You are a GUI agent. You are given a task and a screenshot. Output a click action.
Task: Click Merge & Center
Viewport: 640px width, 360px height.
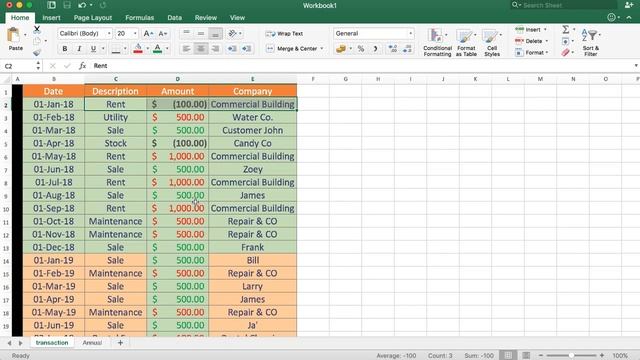click(x=291, y=49)
